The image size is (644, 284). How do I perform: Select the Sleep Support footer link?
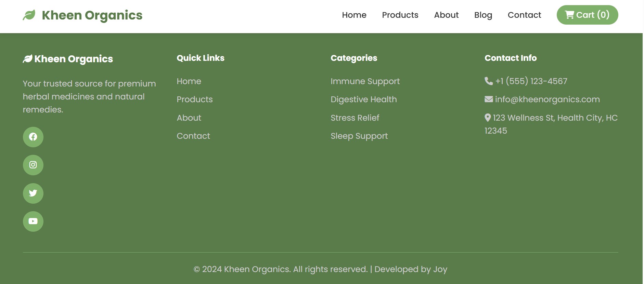[x=359, y=136]
